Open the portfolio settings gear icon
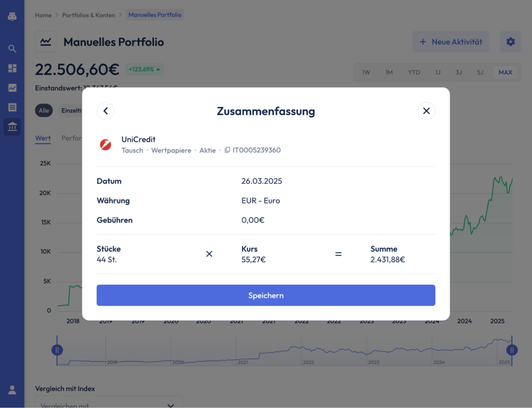This screenshot has width=532, height=408. [x=510, y=42]
